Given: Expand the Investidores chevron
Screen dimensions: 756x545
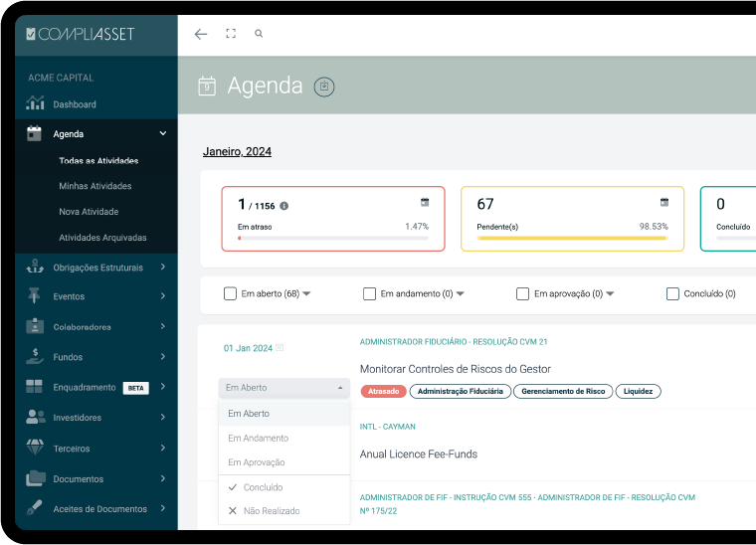Looking at the screenshot, I should coord(163,417).
